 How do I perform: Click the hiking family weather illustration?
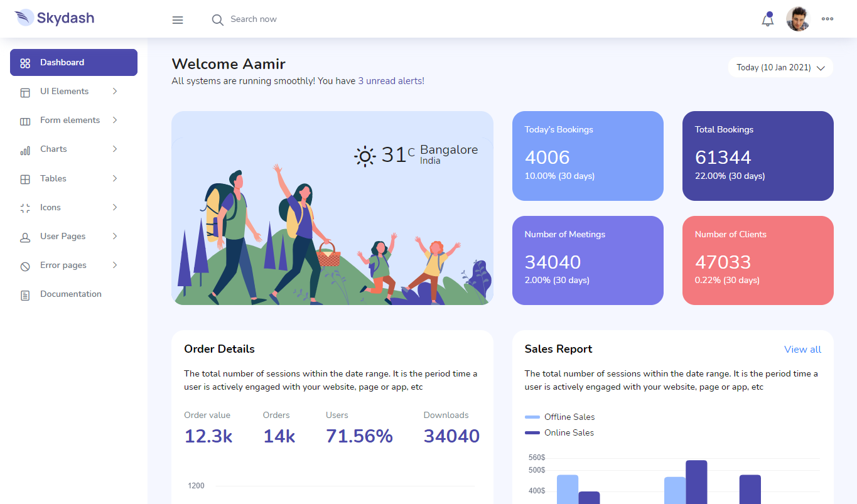click(x=332, y=208)
